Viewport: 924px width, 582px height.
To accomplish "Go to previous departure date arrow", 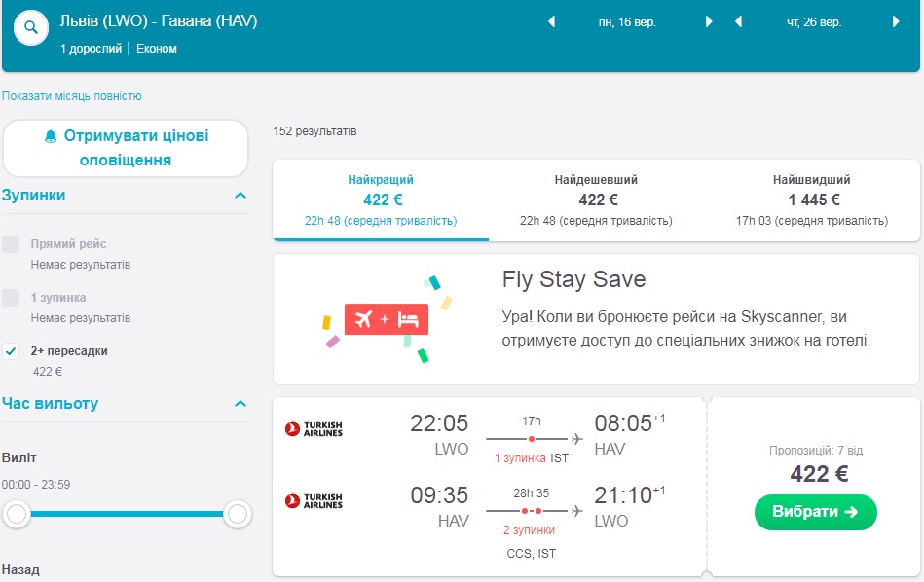I will coord(551,22).
